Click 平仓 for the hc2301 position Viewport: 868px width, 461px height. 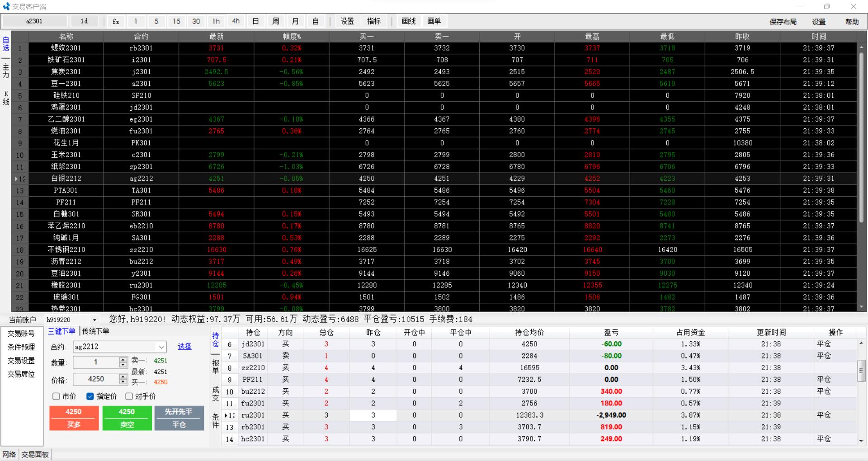coord(824,439)
